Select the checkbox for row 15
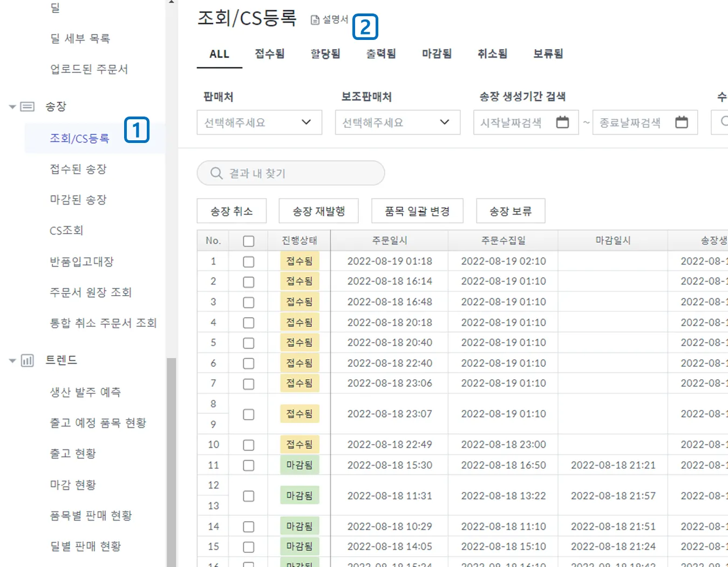This screenshot has width=728, height=567. pos(249,547)
